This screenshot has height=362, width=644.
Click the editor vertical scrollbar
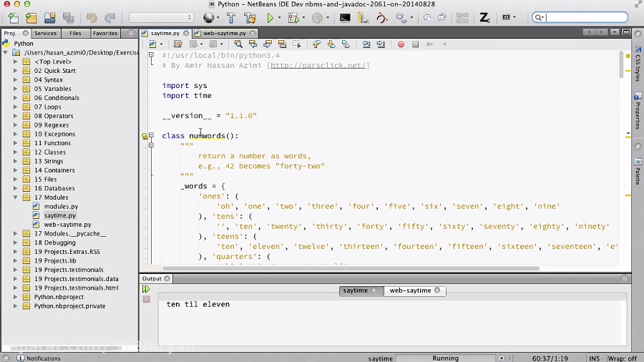(621, 64)
